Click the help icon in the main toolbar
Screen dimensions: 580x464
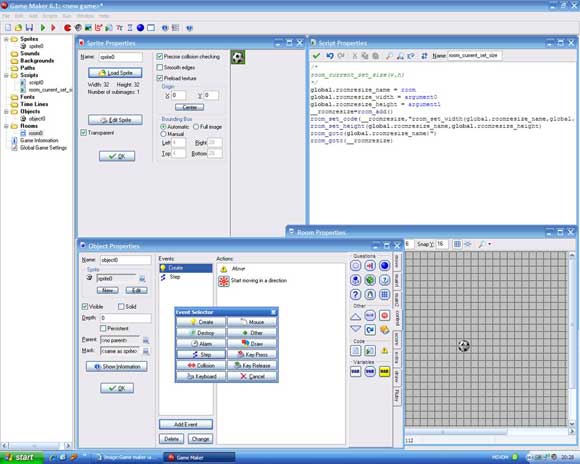point(189,28)
